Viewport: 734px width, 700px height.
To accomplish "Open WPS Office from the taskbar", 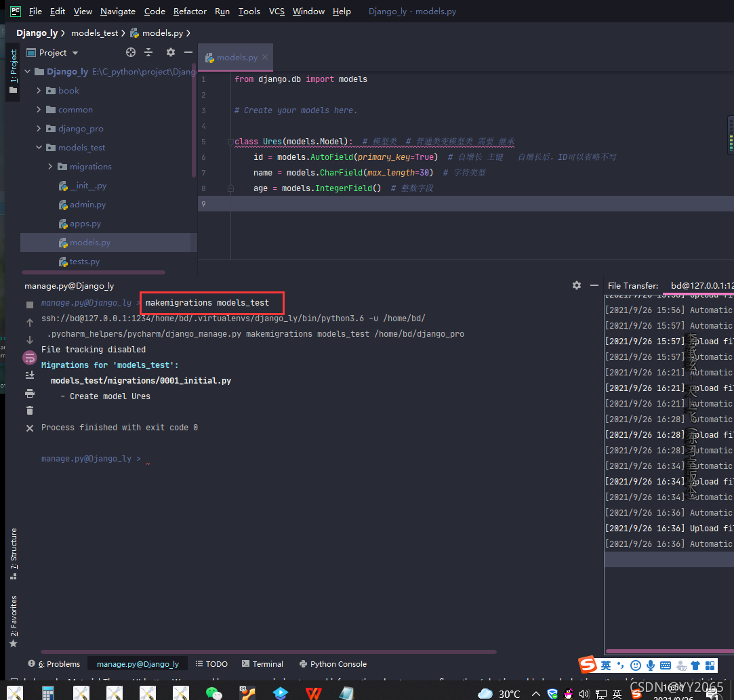I will pyautogui.click(x=314, y=693).
